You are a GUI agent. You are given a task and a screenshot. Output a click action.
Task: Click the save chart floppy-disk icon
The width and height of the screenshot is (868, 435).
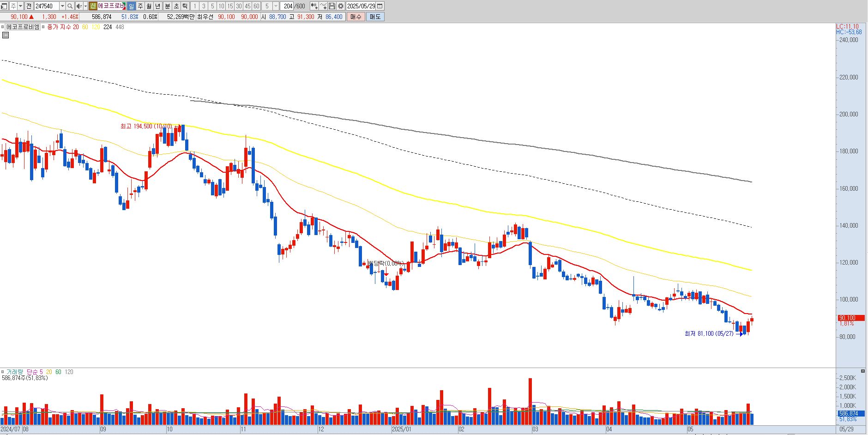pyautogui.click(x=332, y=6)
